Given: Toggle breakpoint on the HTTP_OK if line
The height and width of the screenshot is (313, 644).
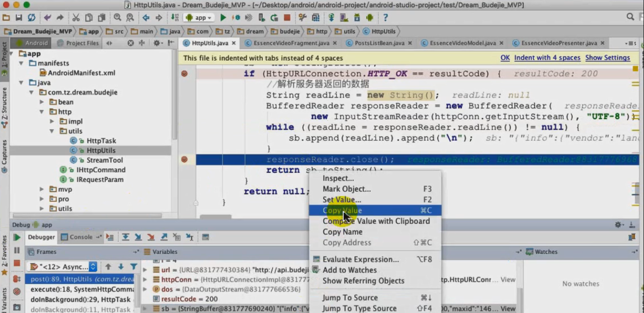Looking at the screenshot, I should (x=184, y=73).
